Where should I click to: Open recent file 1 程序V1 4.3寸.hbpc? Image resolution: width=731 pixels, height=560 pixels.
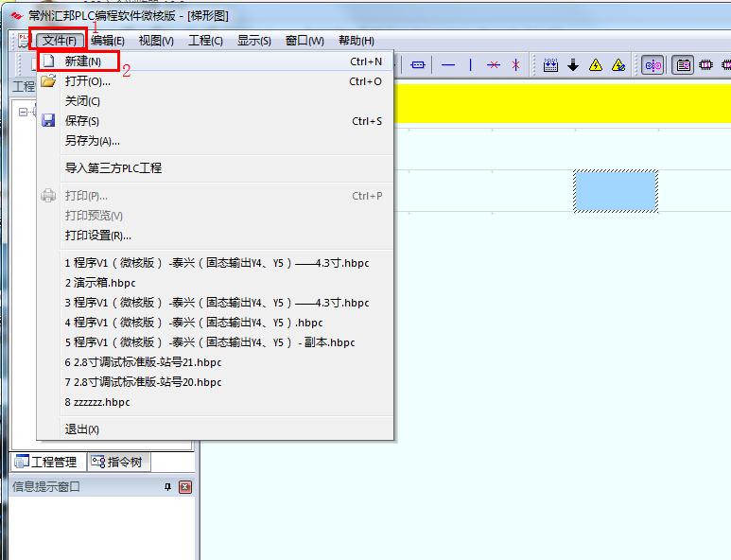tap(216, 263)
